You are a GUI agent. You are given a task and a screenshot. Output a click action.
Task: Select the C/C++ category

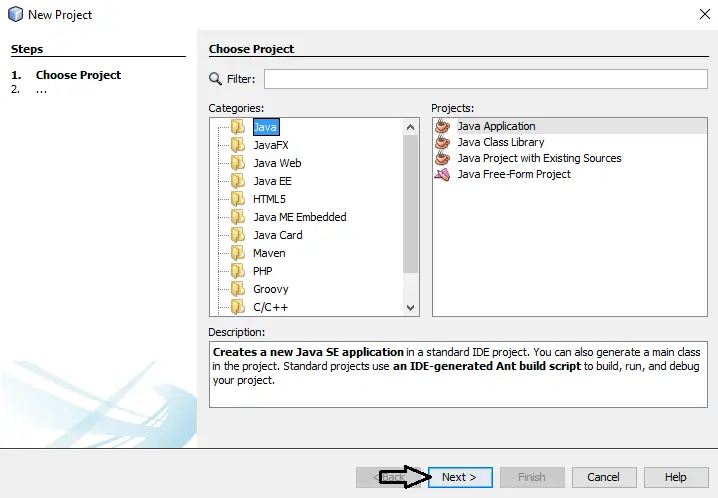(271, 307)
